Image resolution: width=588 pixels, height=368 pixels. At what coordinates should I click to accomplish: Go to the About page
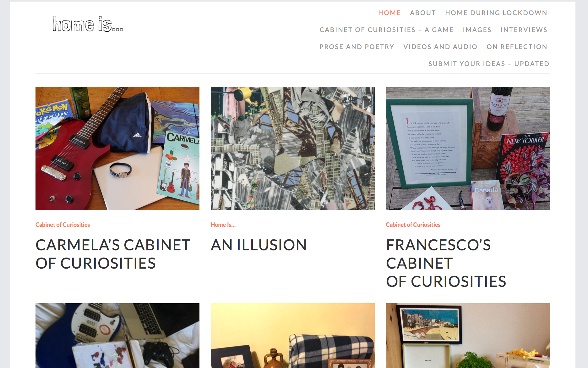click(423, 13)
